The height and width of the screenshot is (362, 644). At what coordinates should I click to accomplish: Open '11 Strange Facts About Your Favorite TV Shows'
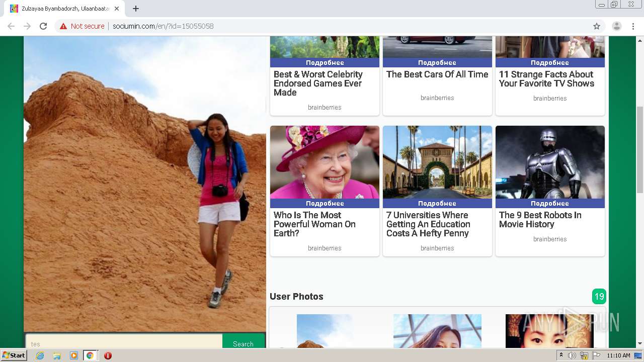(x=546, y=79)
